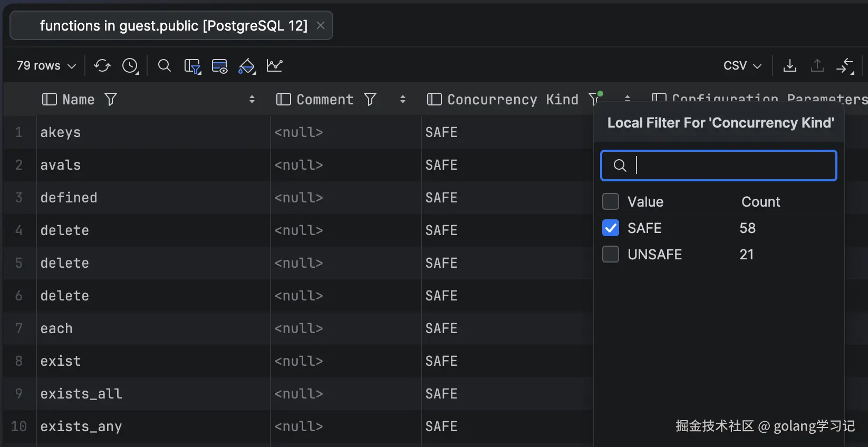Open the CSV format dropdown
868x447 pixels.
pos(742,66)
